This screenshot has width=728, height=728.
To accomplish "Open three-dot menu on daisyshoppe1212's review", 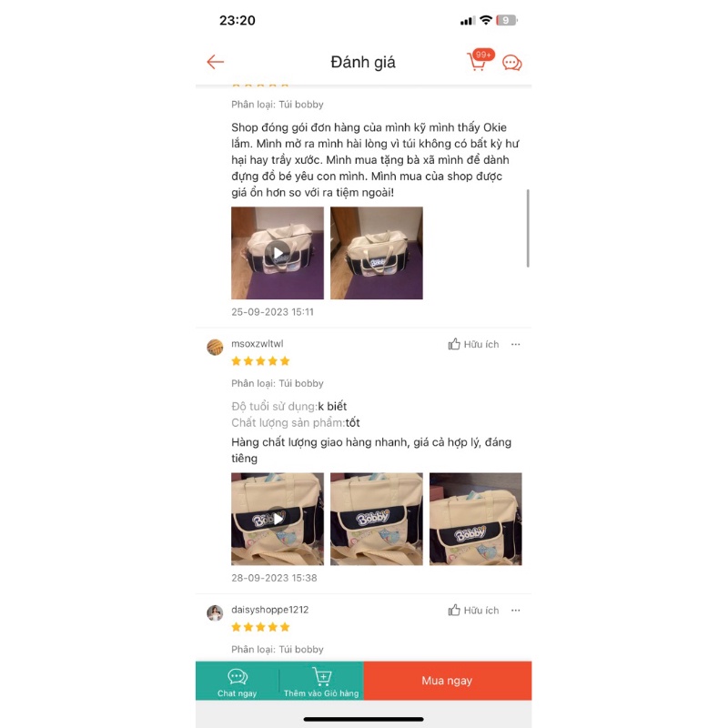I will click(515, 611).
